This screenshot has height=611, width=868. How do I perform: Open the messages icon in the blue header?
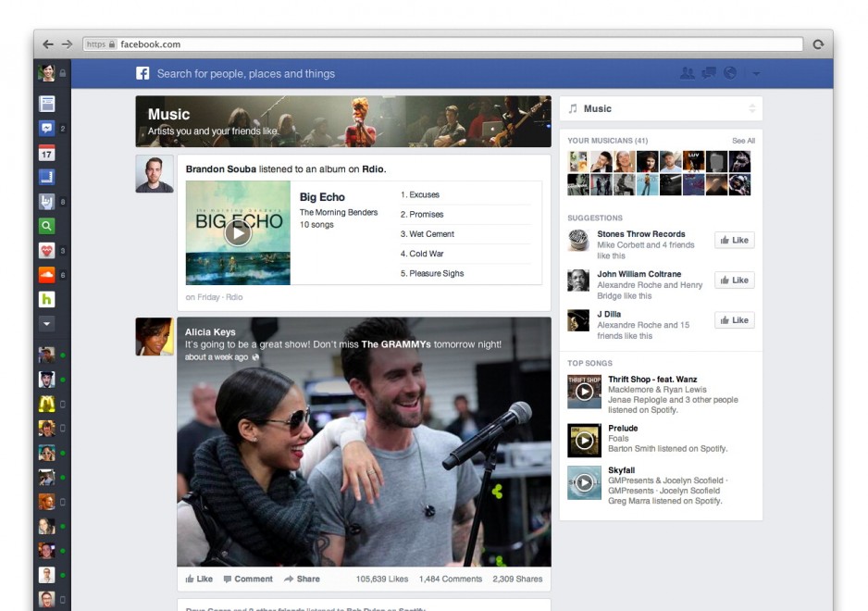point(709,73)
